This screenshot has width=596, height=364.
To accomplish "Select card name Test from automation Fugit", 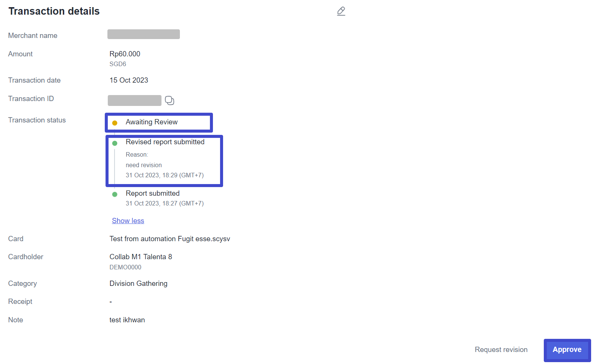I will click(x=170, y=239).
